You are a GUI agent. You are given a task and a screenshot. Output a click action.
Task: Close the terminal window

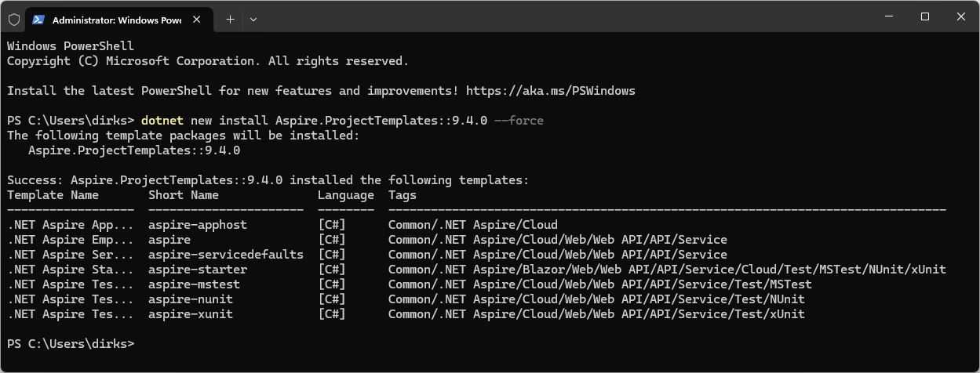tap(961, 16)
